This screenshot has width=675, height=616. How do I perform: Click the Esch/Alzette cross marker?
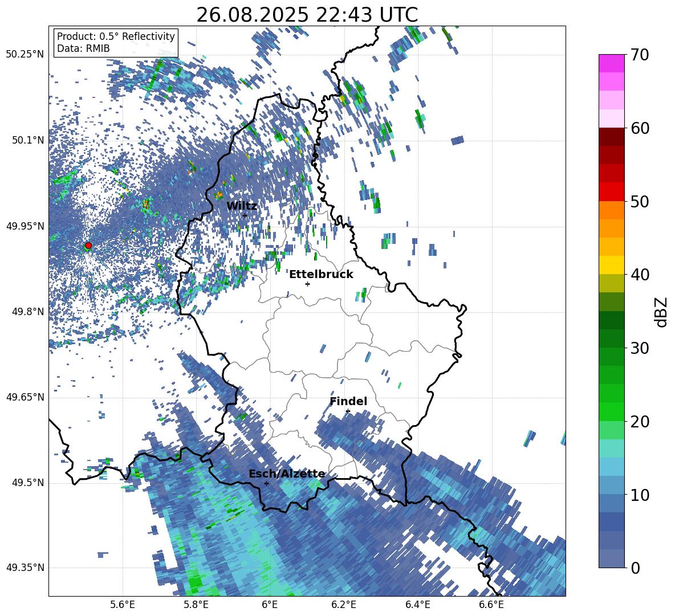pos(266,483)
